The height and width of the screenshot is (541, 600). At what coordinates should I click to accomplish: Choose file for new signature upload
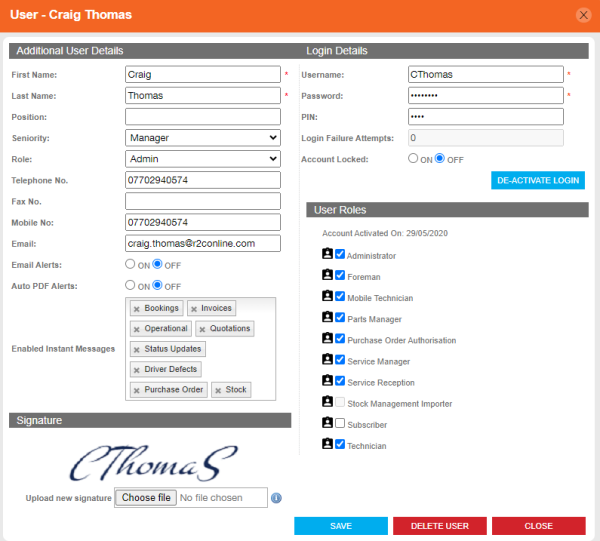146,497
